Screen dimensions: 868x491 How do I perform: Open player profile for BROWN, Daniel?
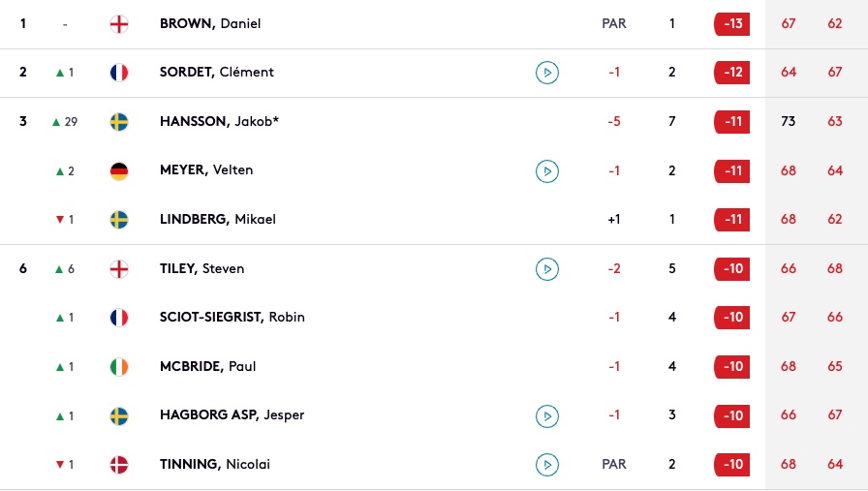click(x=210, y=24)
